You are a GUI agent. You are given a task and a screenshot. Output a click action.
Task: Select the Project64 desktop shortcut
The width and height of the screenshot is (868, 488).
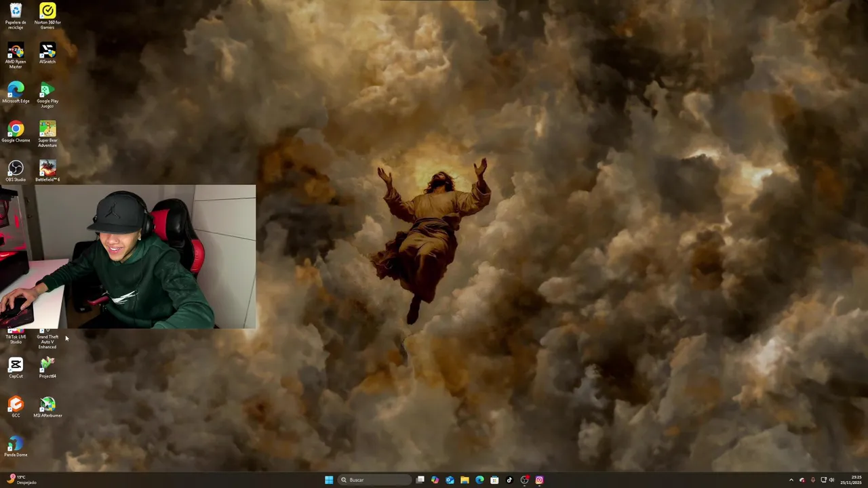[47, 368]
